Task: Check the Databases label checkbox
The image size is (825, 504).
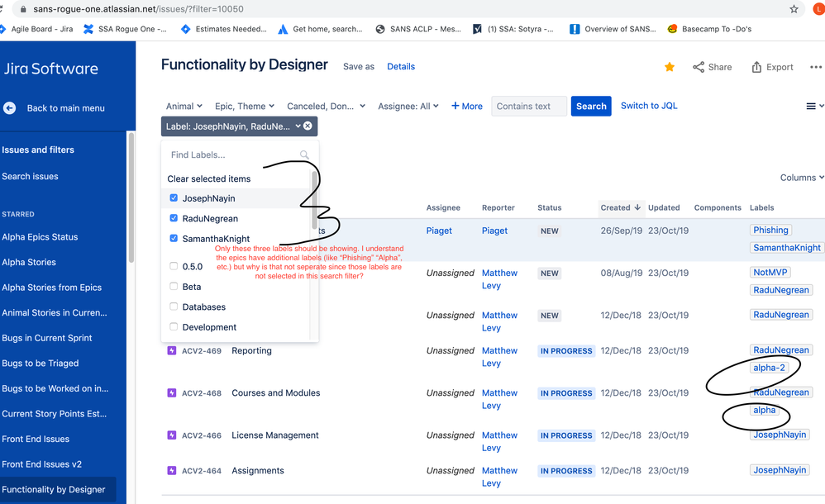Action: [x=174, y=307]
